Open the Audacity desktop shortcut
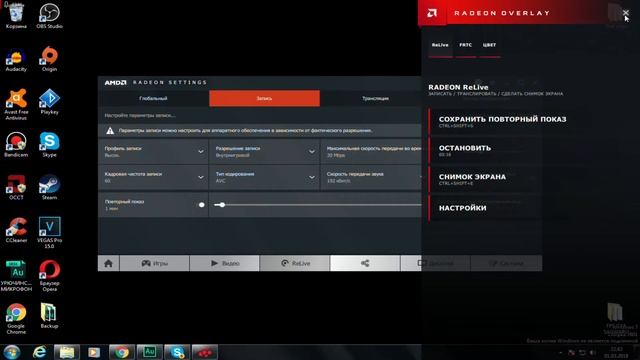Image resolution: width=640 pixels, height=360 pixels. coord(16,60)
